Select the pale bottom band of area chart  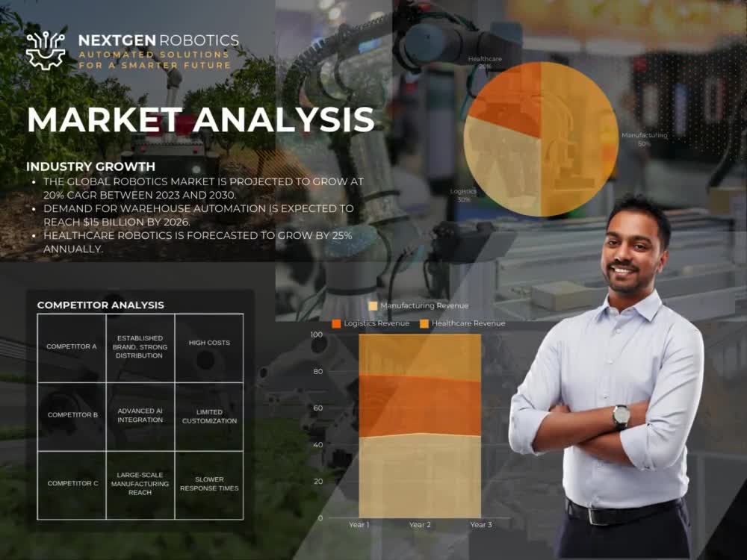point(420,476)
